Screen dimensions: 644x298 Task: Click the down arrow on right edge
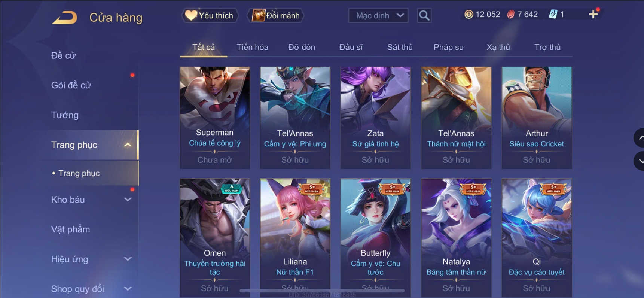pyautogui.click(x=640, y=161)
